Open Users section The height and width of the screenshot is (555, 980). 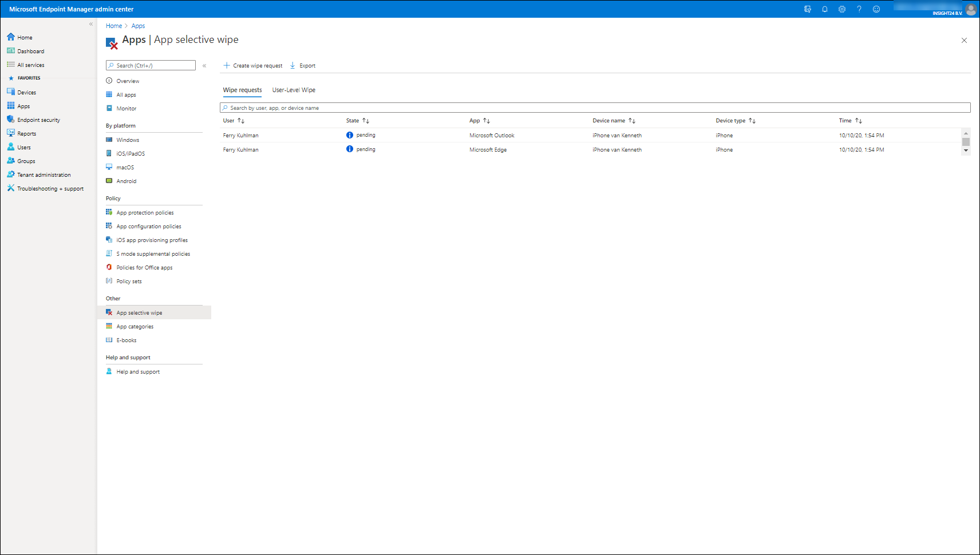(24, 147)
